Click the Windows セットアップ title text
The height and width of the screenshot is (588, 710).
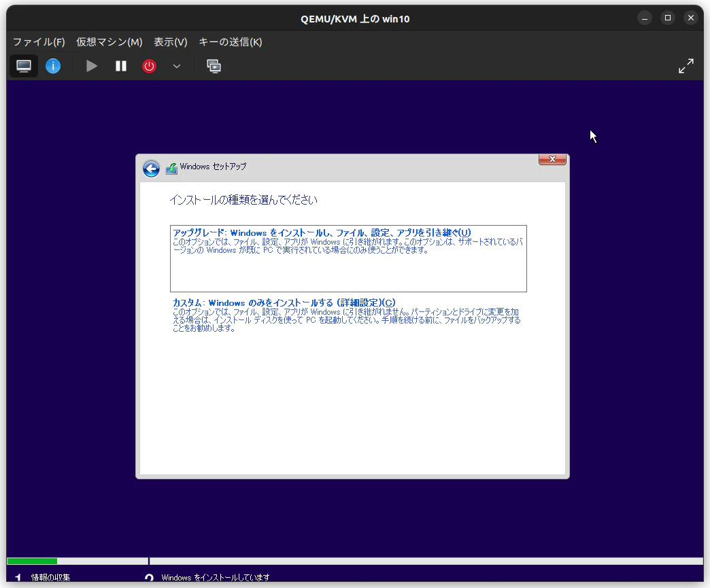[213, 167]
